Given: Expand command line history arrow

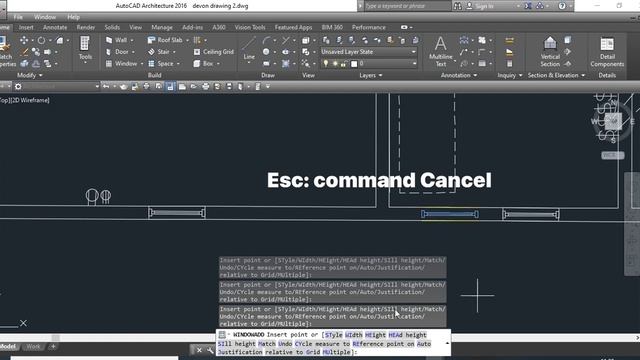Looking at the screenshot, I should pyautogui.click(x=447, y=343).
